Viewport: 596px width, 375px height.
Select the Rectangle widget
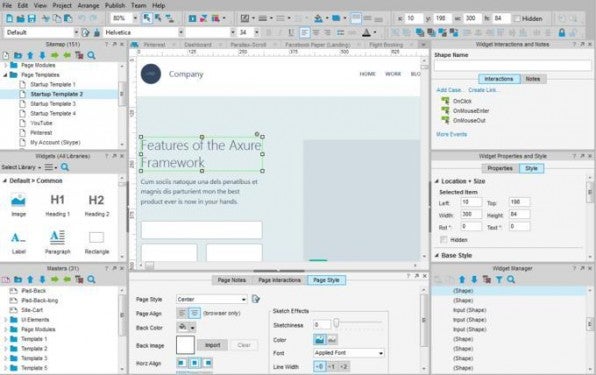pos(97,242)
